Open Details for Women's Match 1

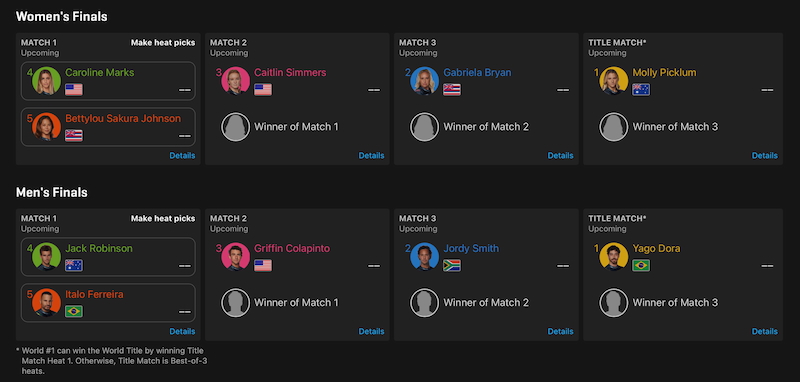pyautogui.click(x=182, y=156)
